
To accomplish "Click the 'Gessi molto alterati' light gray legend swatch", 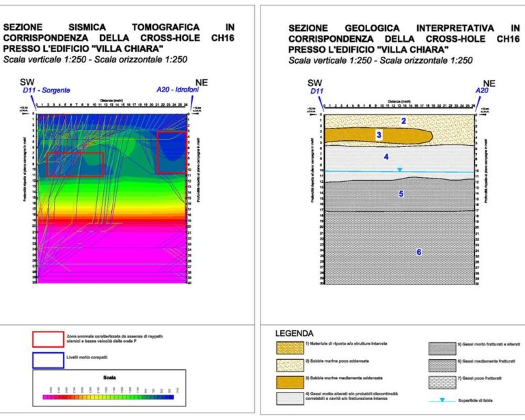I will click(288, 398).
